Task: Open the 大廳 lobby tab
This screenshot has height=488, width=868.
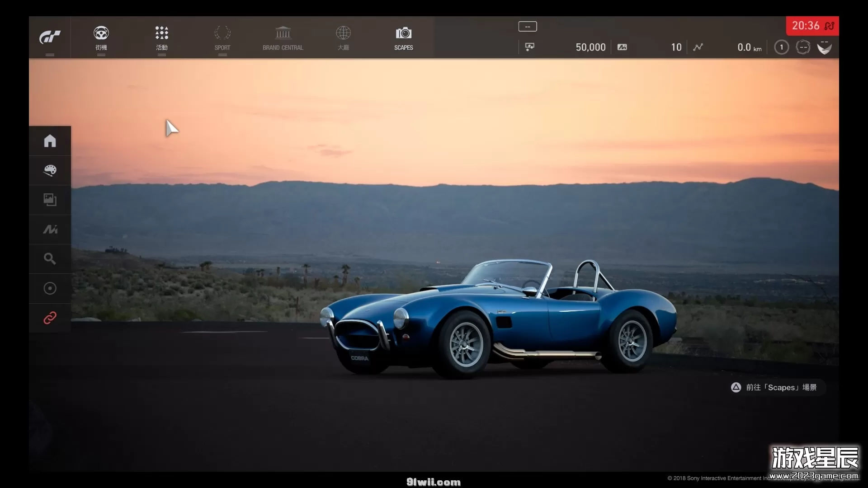Action: [343, 38]
